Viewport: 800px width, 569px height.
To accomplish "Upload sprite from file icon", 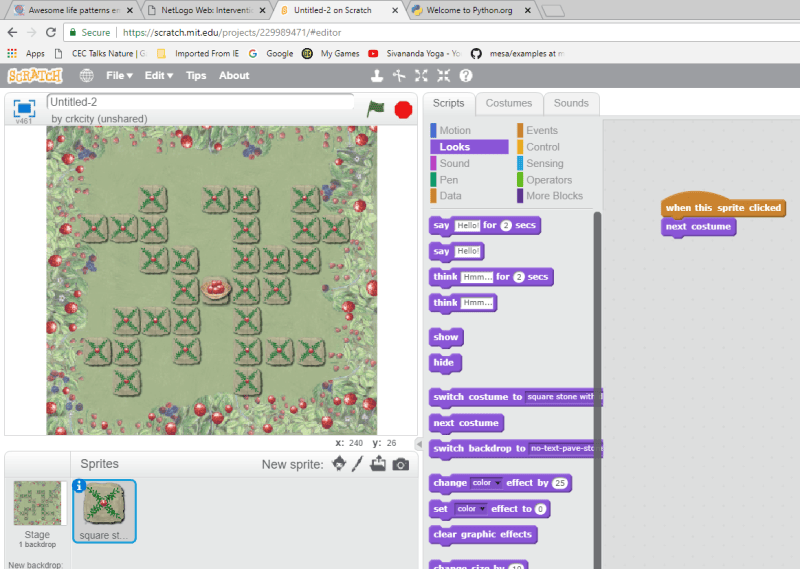I will click(378, 464).
